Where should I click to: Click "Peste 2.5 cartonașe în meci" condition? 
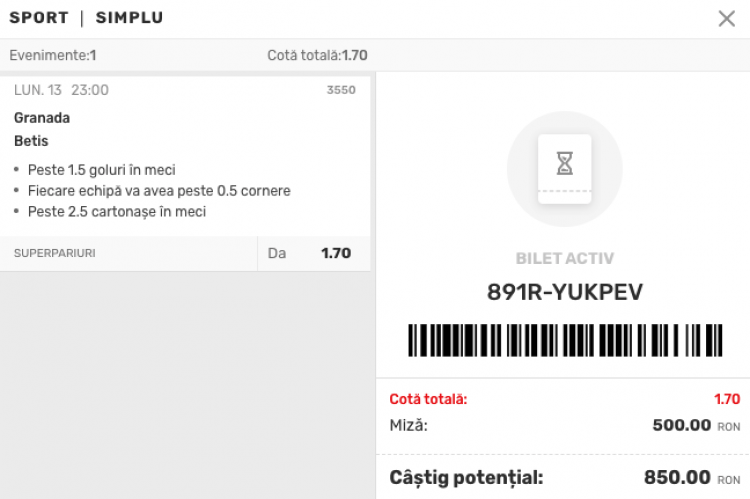pyautogui.click(x=117, y=212)
